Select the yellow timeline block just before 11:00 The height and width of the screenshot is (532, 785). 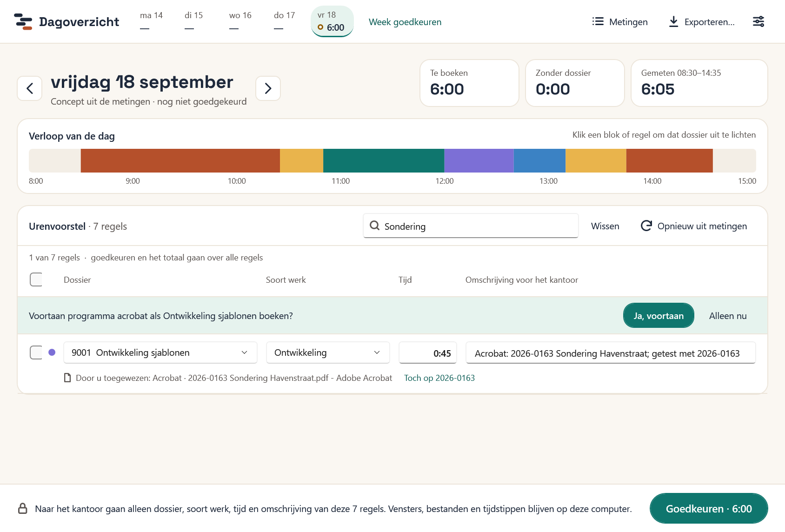301,160
